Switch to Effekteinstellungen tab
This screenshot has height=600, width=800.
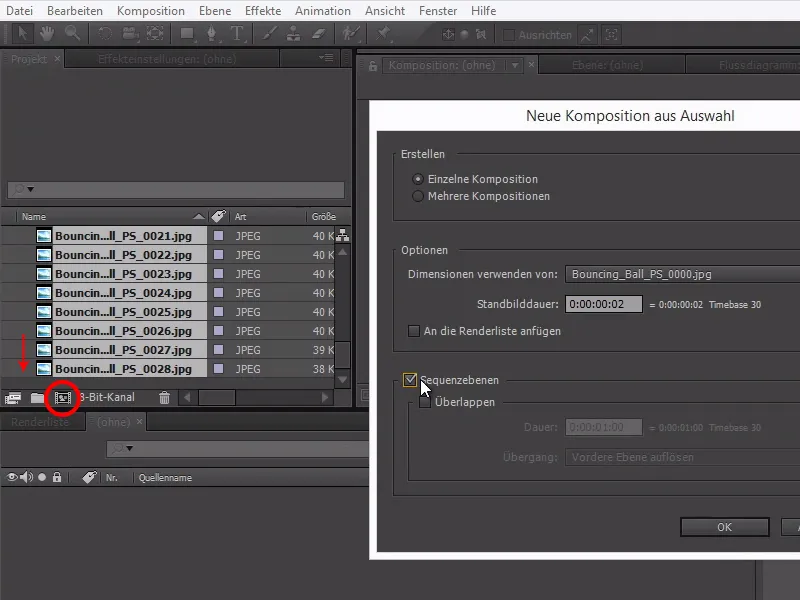pos(167,59)
